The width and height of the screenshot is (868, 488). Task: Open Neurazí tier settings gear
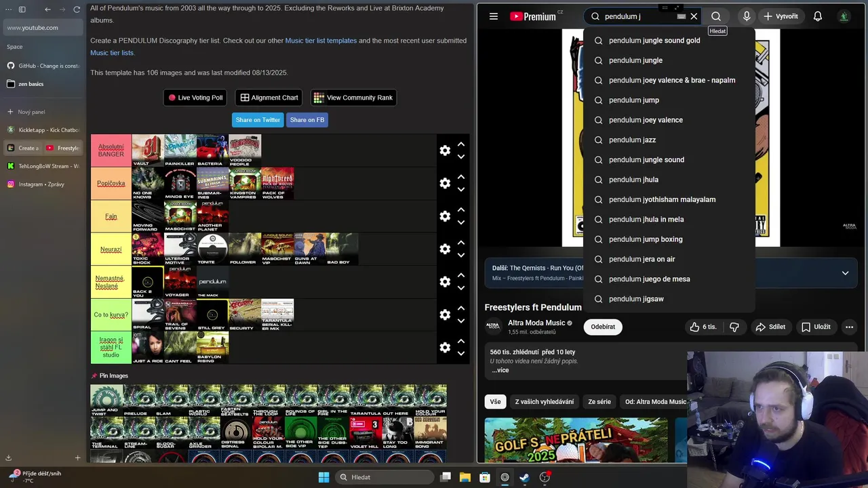tap(445, 249)
